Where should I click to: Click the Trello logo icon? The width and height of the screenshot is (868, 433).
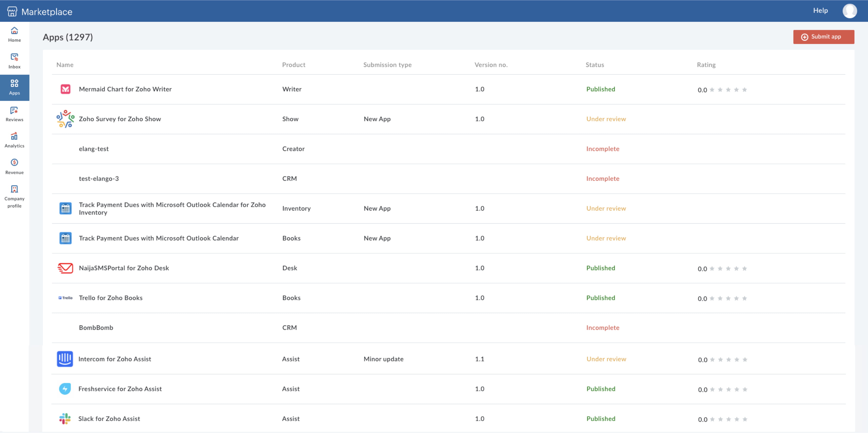point(65,298)
